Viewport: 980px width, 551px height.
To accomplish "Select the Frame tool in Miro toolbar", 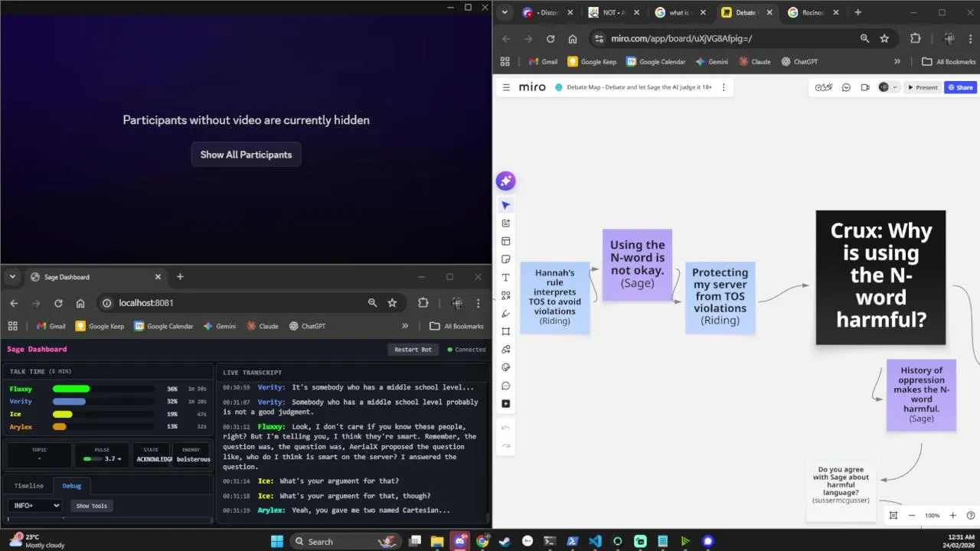I will click(505, 331).
